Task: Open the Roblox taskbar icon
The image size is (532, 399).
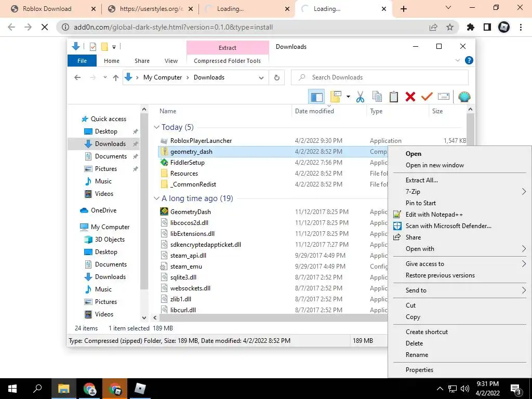Action: pos(140,389)
